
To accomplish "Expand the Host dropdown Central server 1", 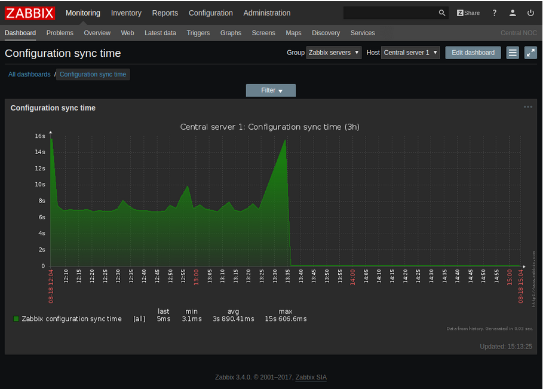I will click(410, 53).
